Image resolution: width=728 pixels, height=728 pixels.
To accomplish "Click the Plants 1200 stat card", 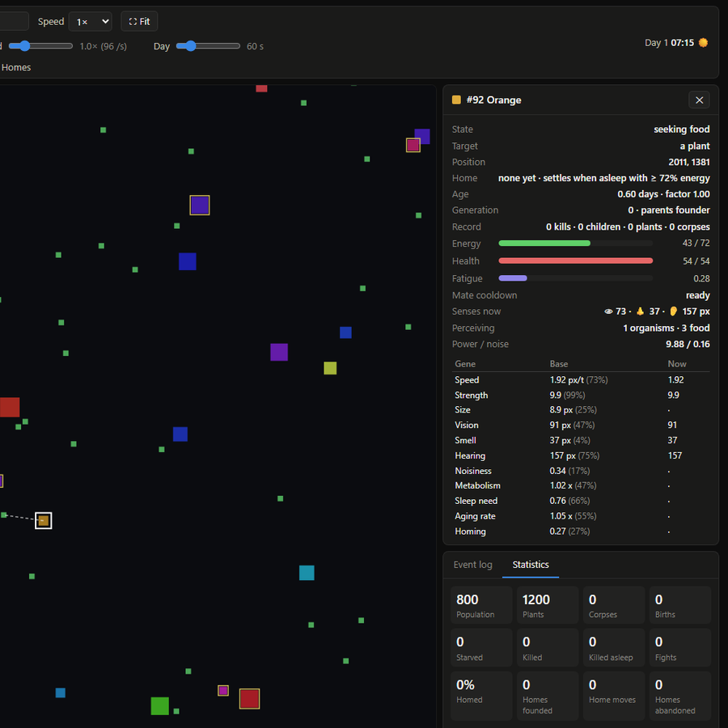I will (x=548, y=605).
